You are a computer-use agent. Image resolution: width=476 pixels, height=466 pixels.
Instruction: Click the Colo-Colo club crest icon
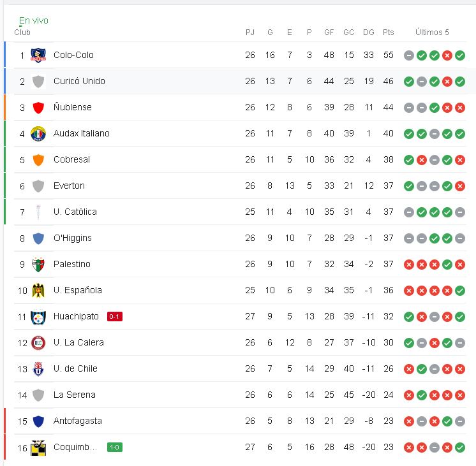(38, 55)
